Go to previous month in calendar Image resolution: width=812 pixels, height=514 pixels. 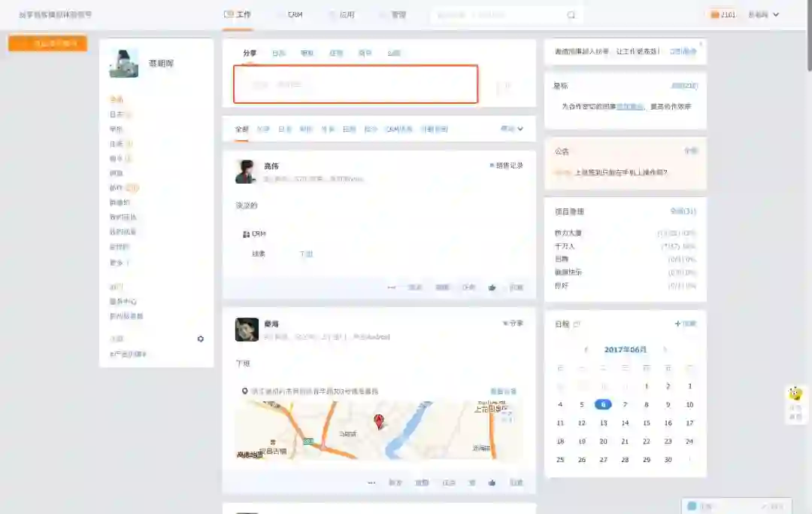coord(586,350)
